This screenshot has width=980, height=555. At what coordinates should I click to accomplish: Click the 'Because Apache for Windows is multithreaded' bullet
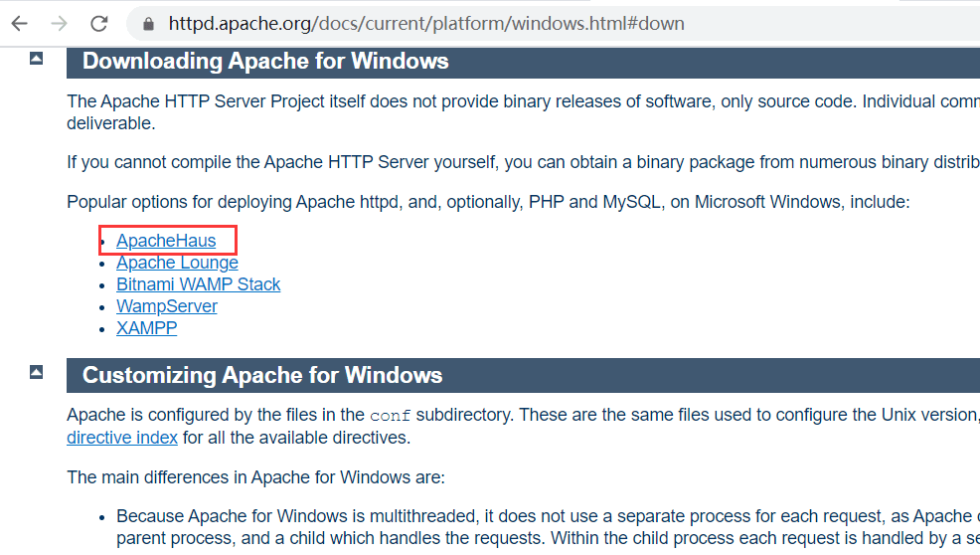(x=537, y=516)
